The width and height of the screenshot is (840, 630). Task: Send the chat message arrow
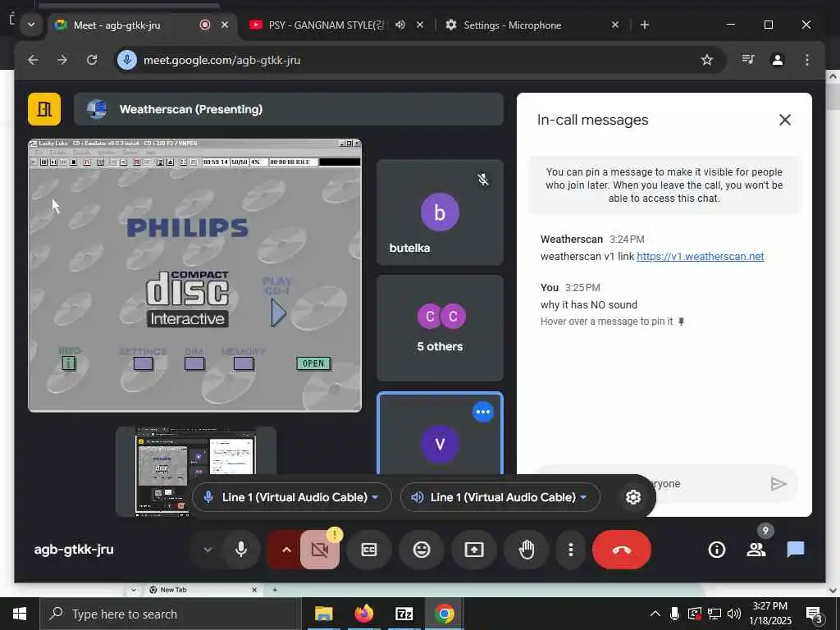coord(778,484)
